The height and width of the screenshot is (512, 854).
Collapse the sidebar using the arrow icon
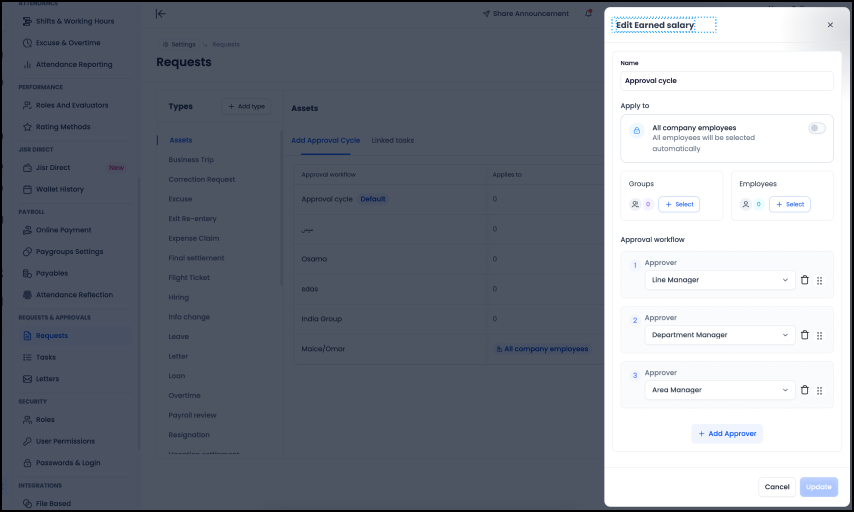[x=161, y=14]
